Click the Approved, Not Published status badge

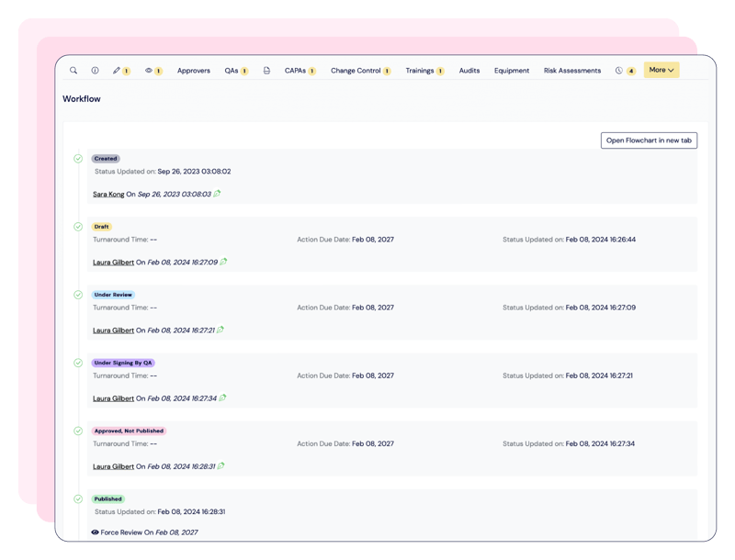(130, 431)
